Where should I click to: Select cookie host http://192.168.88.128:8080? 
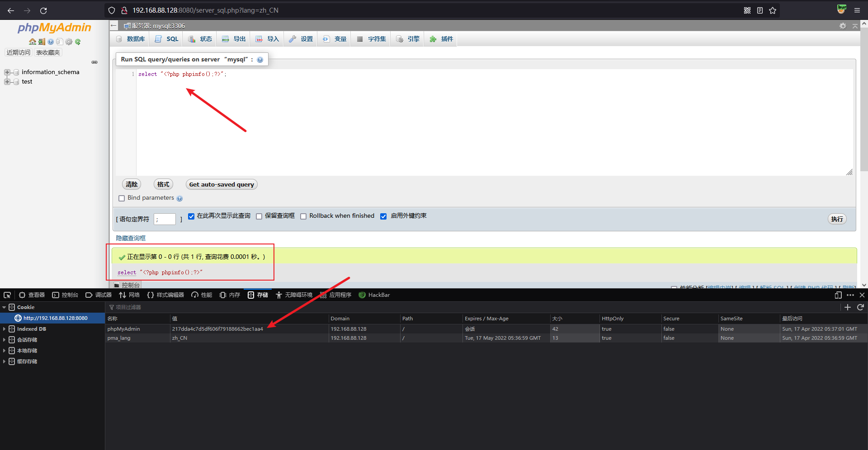click(52, 318)
